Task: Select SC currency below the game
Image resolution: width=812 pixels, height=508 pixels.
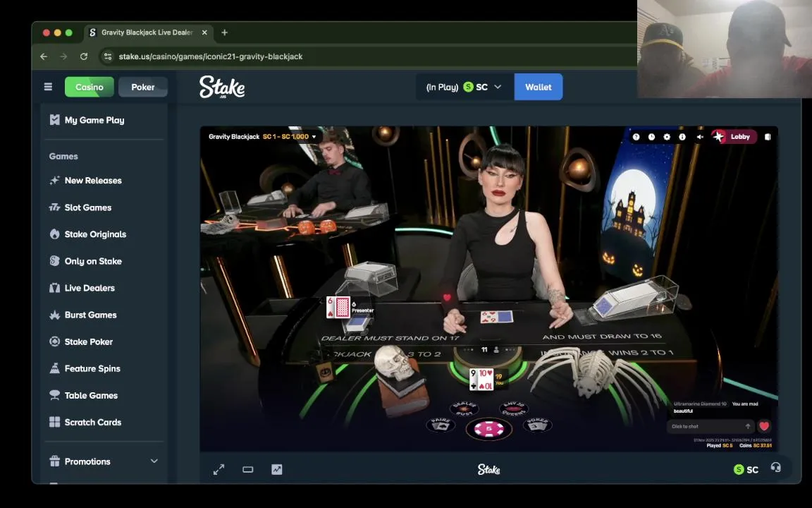Action: click(746, 470)
